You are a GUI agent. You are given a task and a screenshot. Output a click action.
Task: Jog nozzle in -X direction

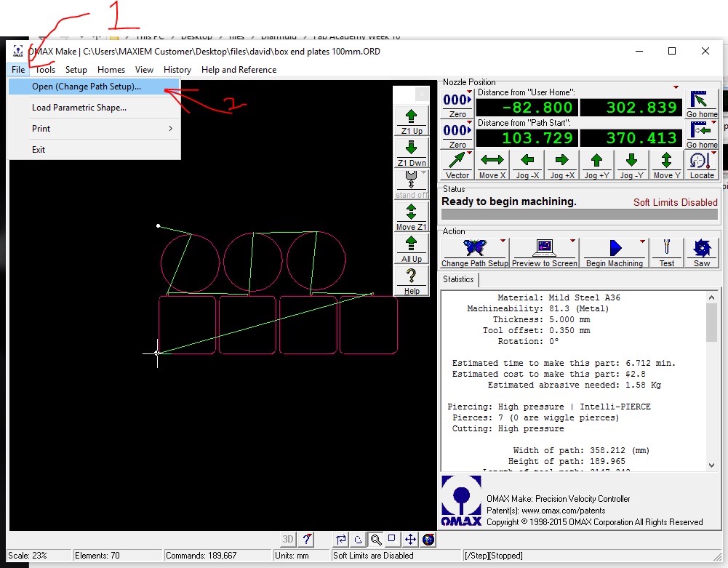[527, 165]
